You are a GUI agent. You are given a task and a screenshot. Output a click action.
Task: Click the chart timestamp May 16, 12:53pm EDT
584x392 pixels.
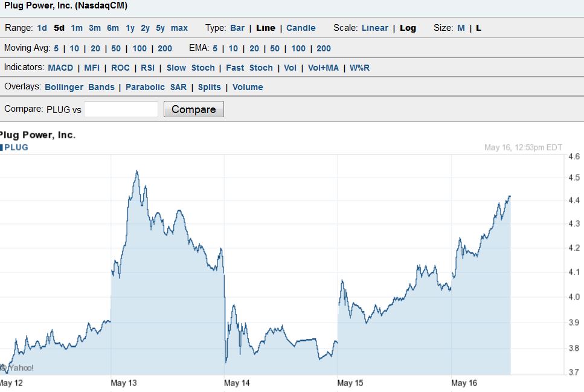click(x=523, y=147)
